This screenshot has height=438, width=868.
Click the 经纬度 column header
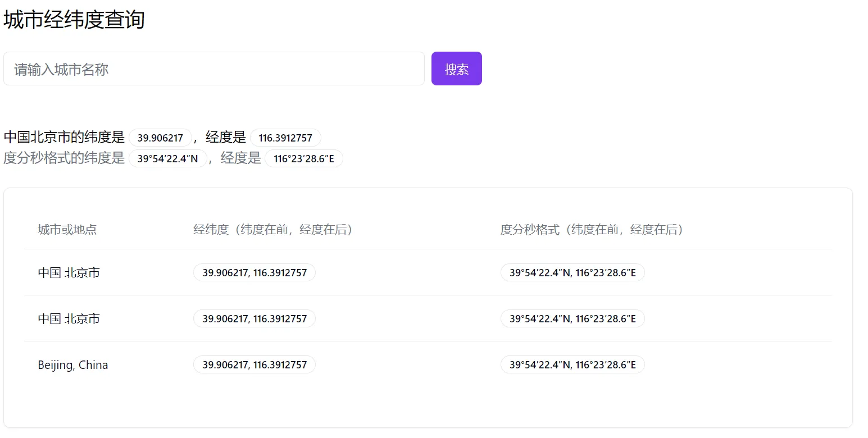coord(272,230)
